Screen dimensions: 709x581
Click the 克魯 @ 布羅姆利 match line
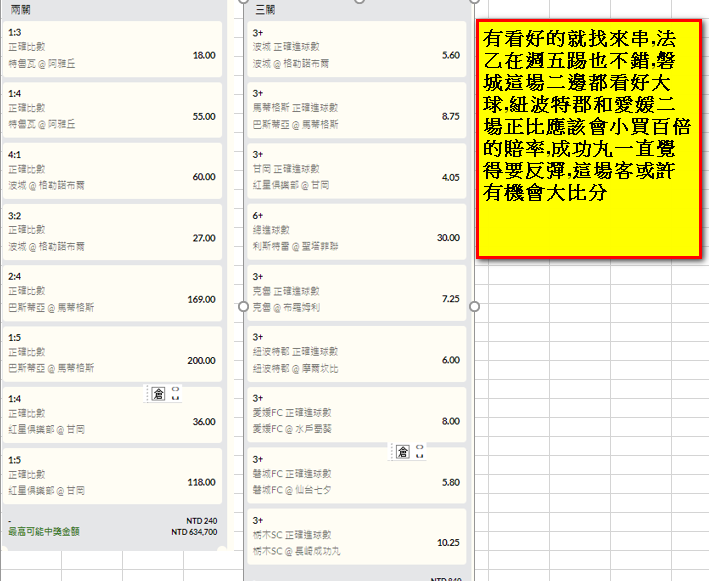(x=286, y=307)
